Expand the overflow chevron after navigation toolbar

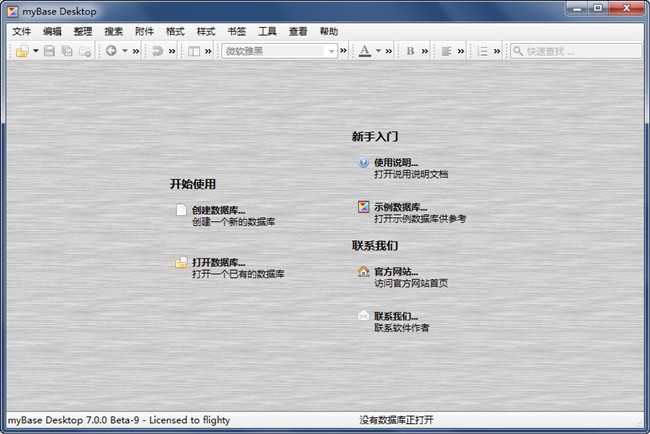pos(136,51)
